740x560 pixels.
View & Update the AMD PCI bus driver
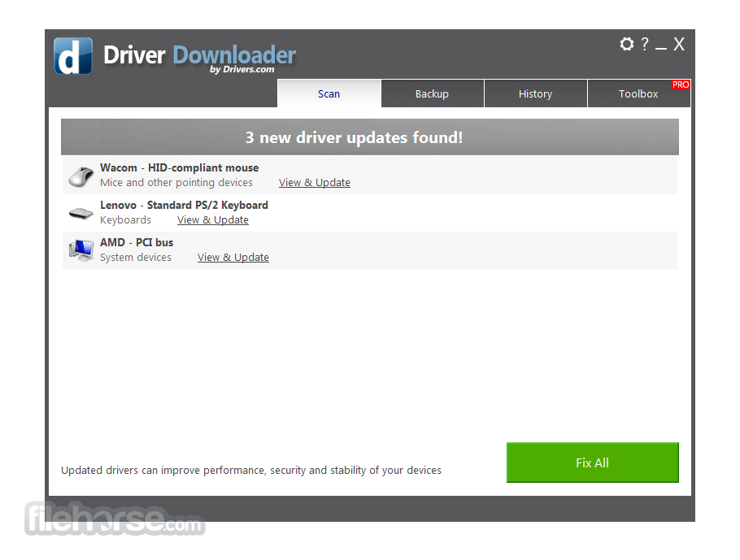pos(233,257)
